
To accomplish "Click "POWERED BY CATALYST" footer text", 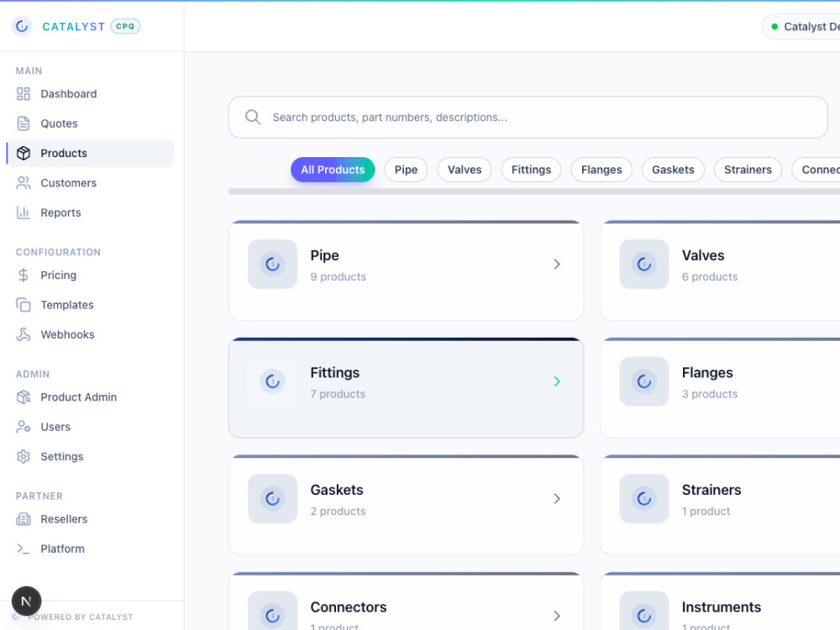I will 81,617.
